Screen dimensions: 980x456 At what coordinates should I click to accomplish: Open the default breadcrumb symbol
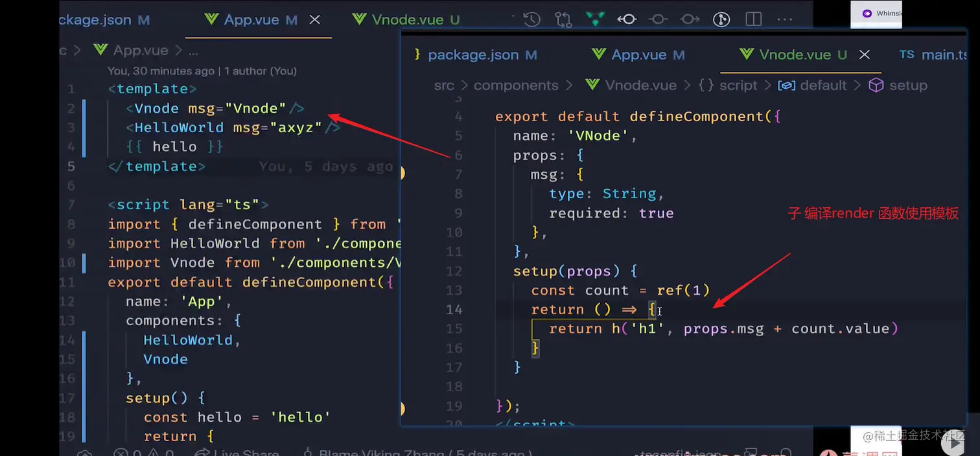[x=812, y=85]
